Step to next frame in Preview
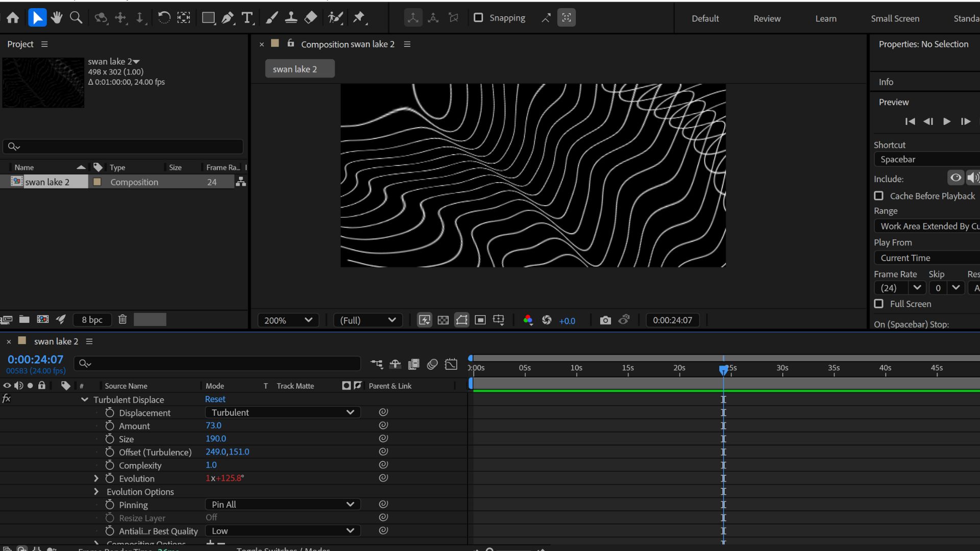980x551 pixels. [x=965, y=121]
